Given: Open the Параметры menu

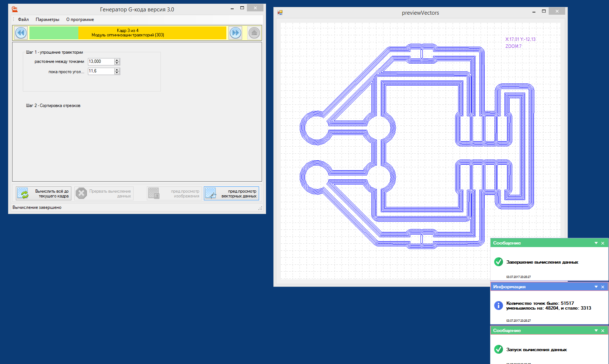Looking at the screenshot, I should coord(47,19).
